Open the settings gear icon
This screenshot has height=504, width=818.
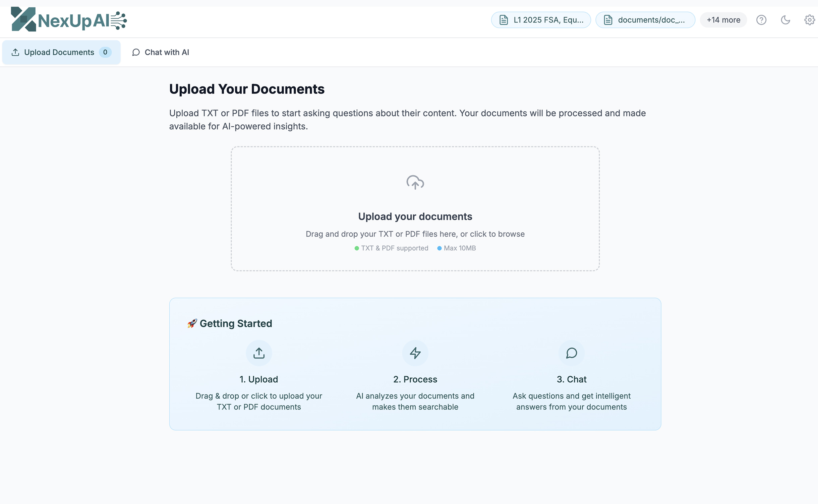[x=809, y=20]
